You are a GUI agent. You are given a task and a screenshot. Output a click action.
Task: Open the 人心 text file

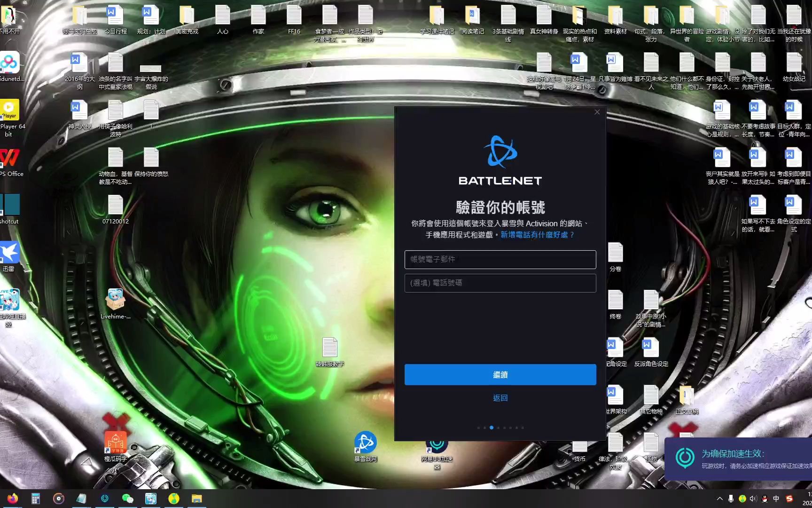(223, 20)
